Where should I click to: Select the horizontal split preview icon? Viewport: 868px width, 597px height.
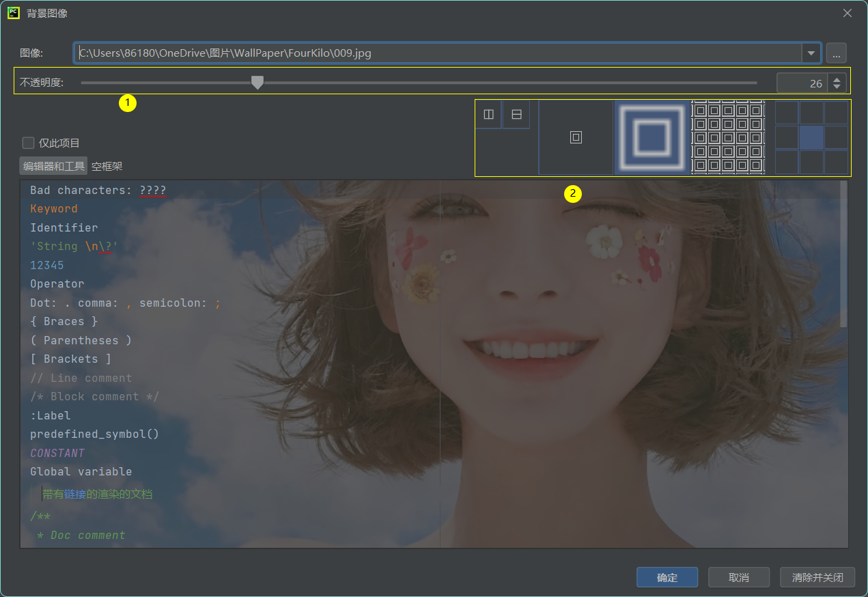516,113
